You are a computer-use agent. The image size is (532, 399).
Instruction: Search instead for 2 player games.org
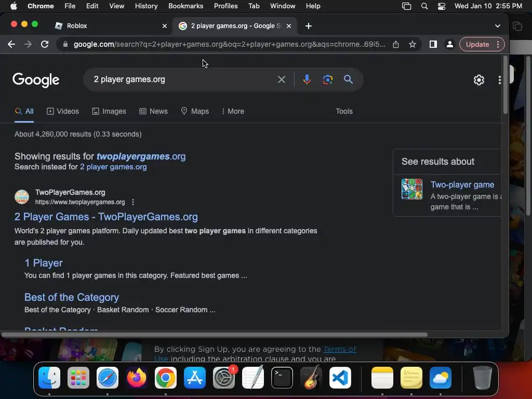point(113,167)
